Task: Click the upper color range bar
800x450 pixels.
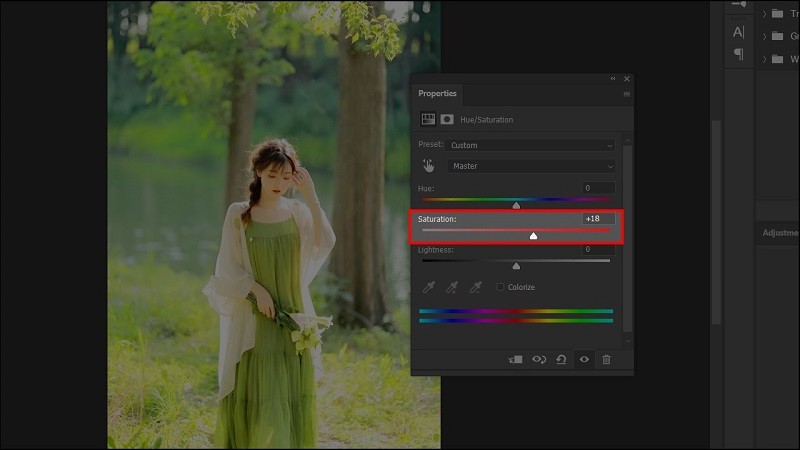Action: [x=516, y=311]
